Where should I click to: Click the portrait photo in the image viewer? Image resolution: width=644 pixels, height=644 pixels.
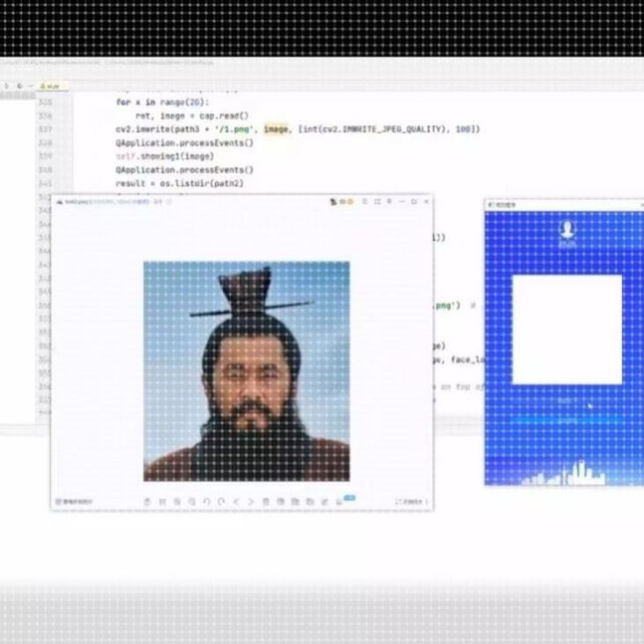pyautogui.click(x=246, y=371)
